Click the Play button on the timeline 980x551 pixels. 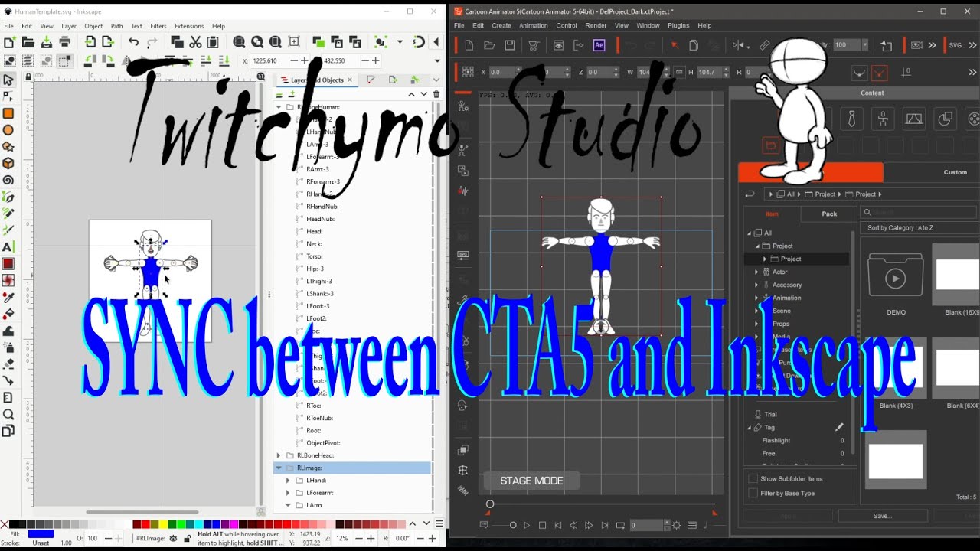527,525
